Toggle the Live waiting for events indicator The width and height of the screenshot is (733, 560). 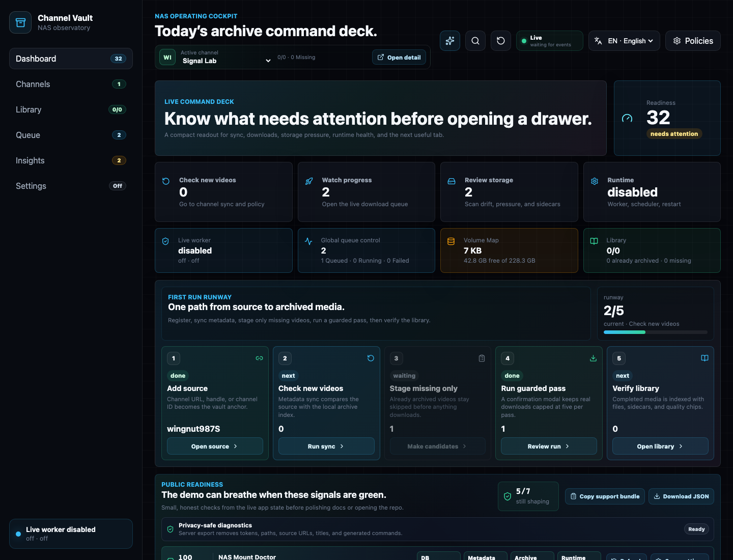pyautogui.click(x=550, y=41)
